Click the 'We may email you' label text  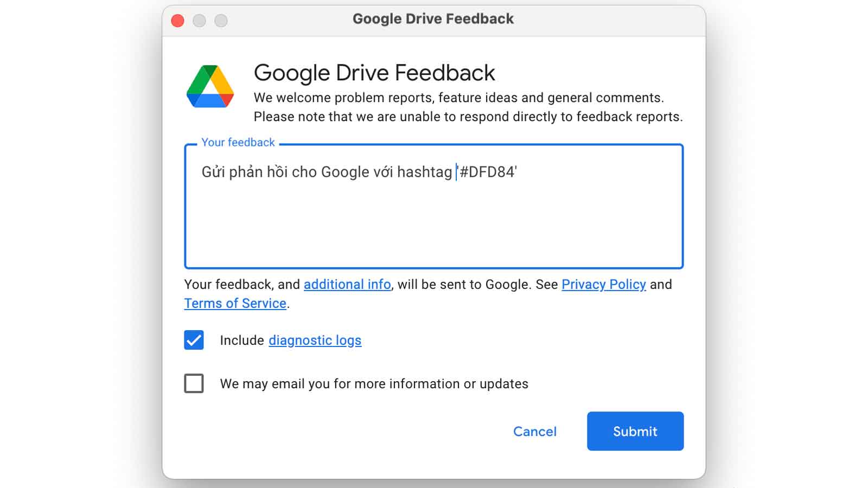click(374, 384)
